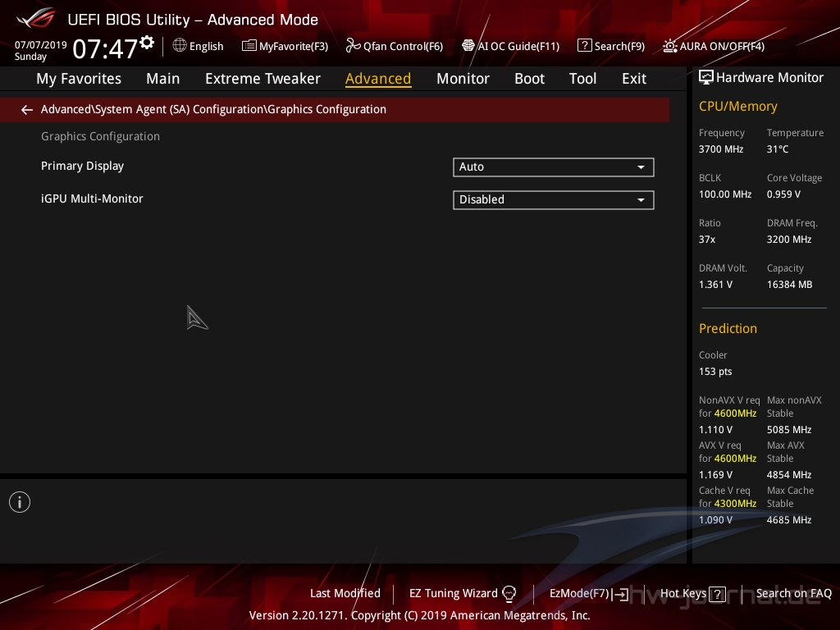Select the Advanced tab

coord(378,79)
